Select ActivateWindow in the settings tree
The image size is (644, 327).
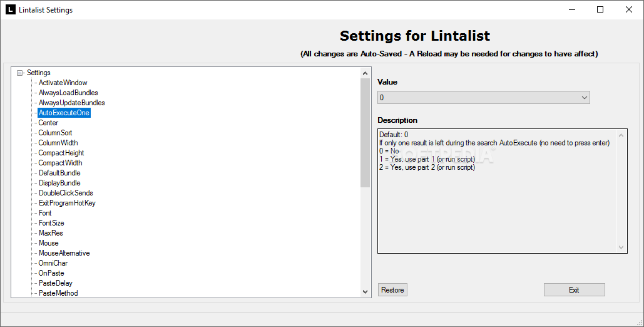(63, 83)
